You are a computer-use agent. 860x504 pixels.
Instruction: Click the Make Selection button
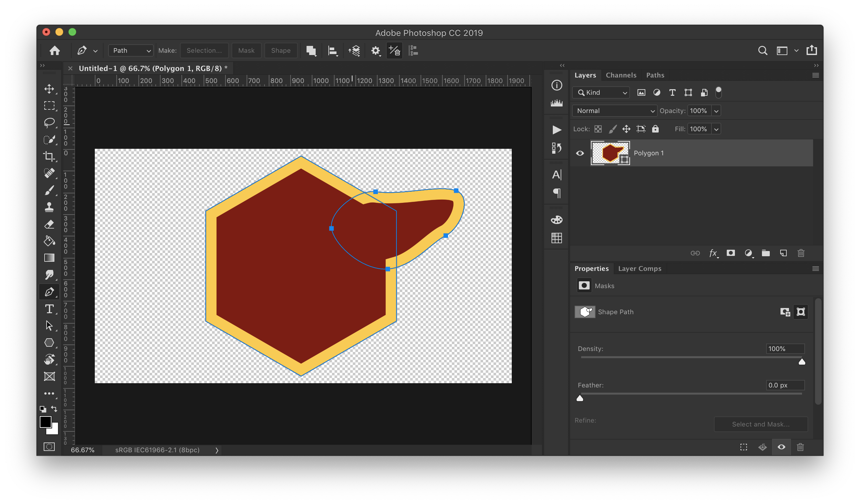204,50
